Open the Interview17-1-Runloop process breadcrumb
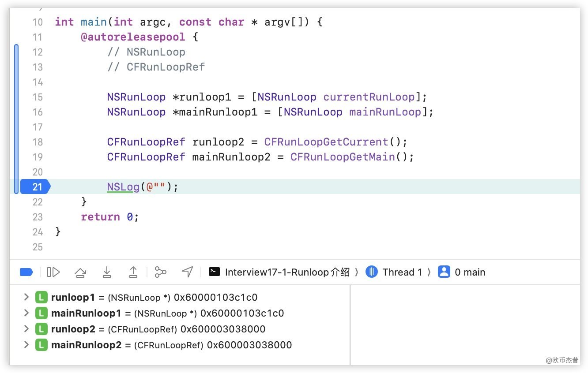The image size is (588, 373). (287, 272)
